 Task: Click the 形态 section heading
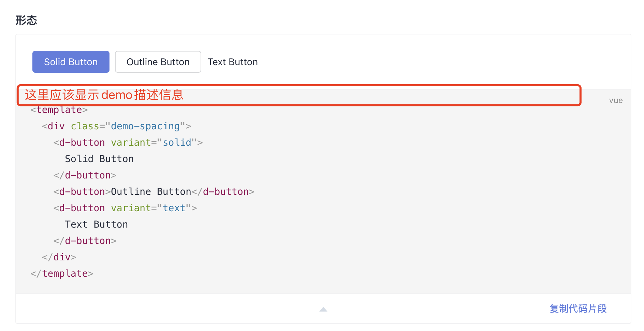26,20
